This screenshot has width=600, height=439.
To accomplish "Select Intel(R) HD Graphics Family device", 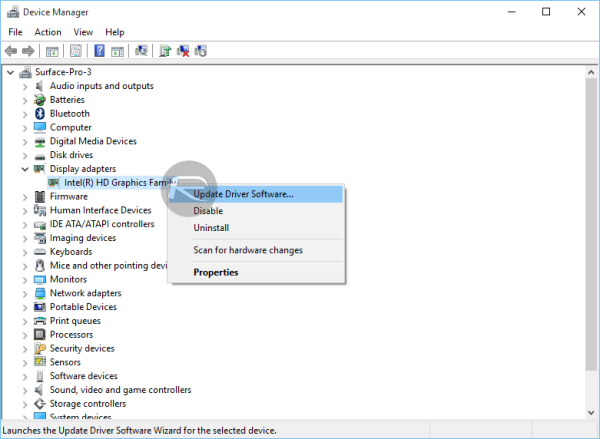I will [119, 183].
